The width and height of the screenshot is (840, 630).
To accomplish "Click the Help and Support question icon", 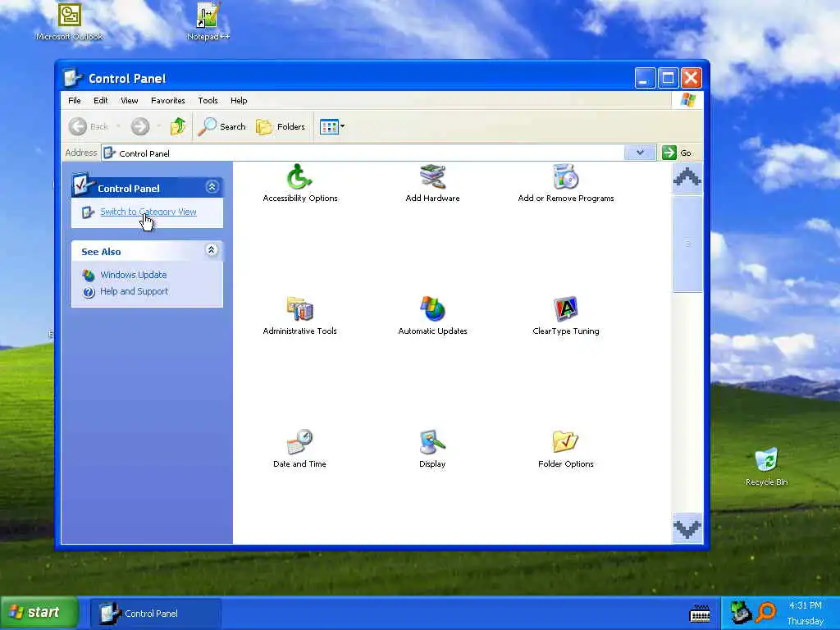I will tap(89, 292).
